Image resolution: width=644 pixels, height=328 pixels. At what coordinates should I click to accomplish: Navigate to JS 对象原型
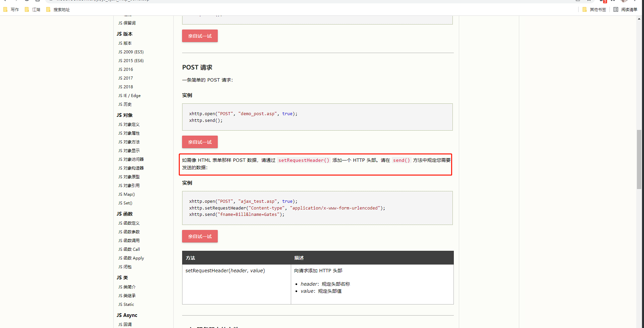(x=129, y=177)
